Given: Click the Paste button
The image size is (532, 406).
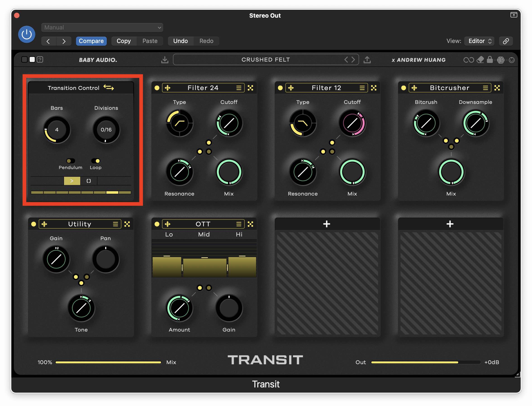Looking at the screenshot, I should (x=150, y=41).
